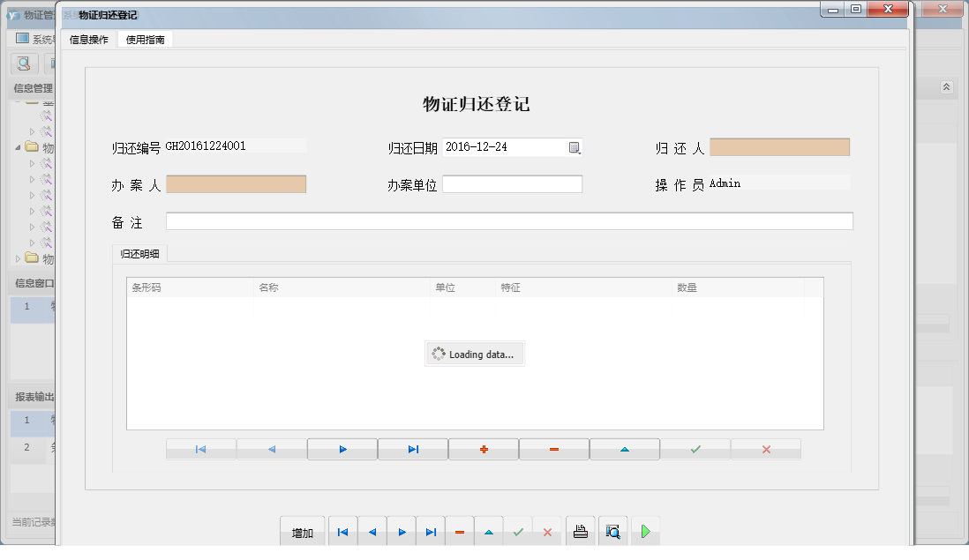Screen dimensions: 969x560
Task: Go to next record in the detail grid navigator
Action: tap(342, 449)
